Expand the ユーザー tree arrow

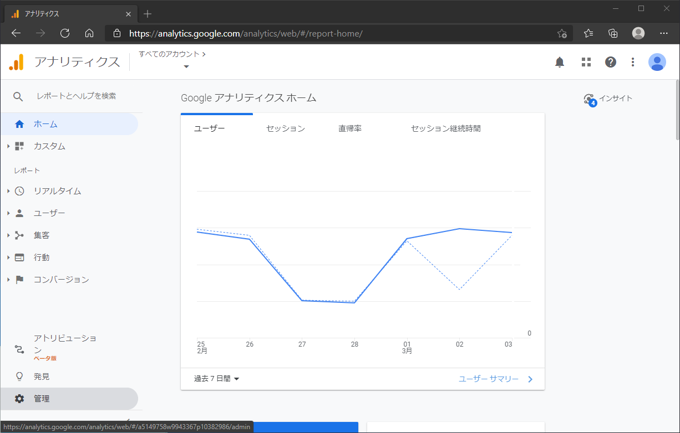click(x=8, y=213)
